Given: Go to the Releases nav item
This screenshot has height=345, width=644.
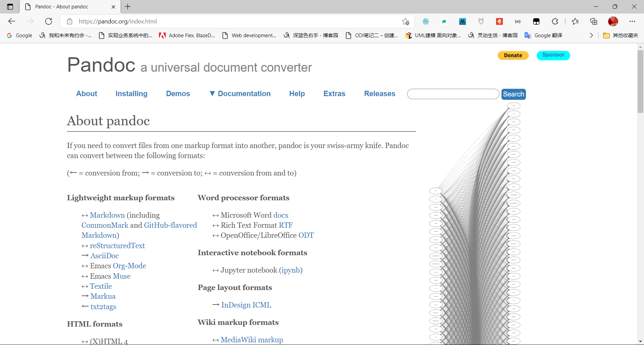Looking at the screenshot, I should click(x=380, y=94).
